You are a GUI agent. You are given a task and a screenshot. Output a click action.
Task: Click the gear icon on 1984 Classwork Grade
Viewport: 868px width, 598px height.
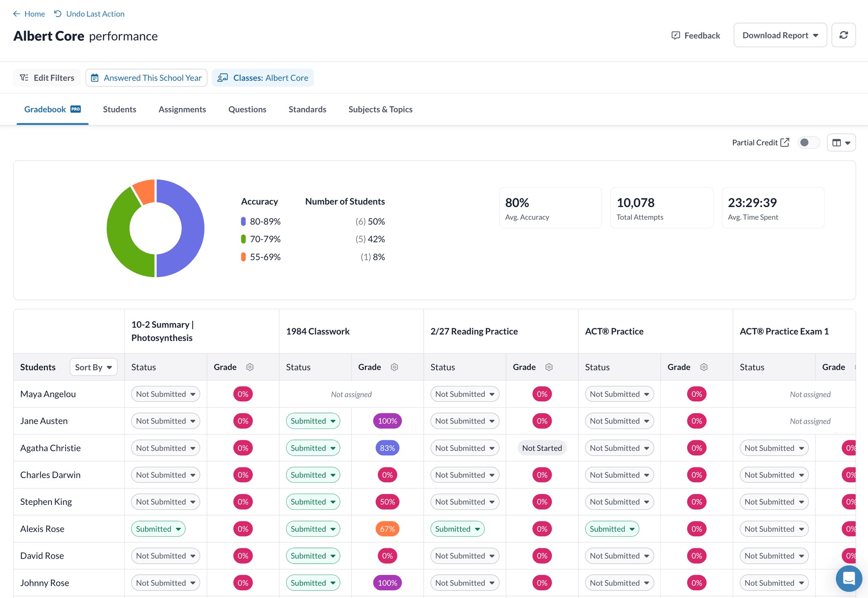[394, 367]
